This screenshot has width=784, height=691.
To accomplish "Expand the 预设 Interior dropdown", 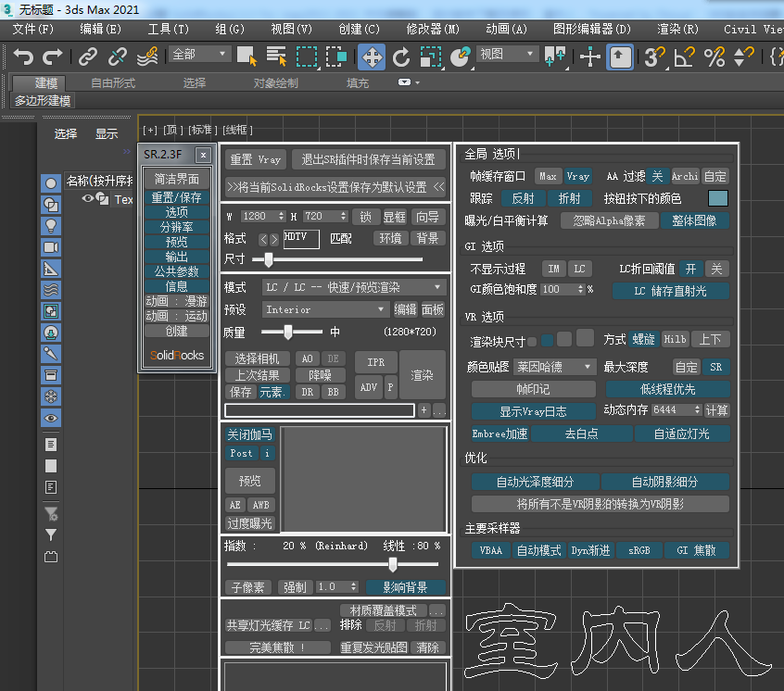I will click(x=324, y=309).
